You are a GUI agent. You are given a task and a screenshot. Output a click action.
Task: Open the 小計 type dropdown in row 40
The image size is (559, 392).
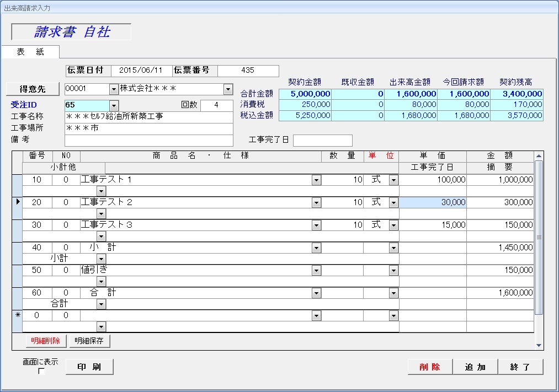101,259
